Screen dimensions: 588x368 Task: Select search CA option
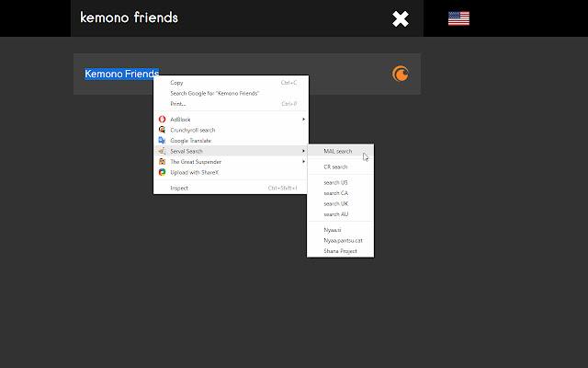pyautogui.click(x=341, y=193)
